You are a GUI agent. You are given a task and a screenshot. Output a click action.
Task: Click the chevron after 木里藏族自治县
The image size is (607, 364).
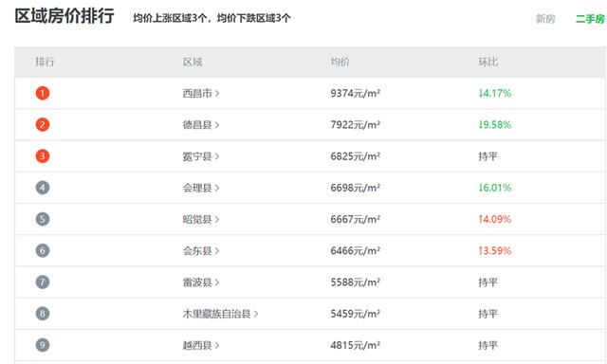(256, 314)
